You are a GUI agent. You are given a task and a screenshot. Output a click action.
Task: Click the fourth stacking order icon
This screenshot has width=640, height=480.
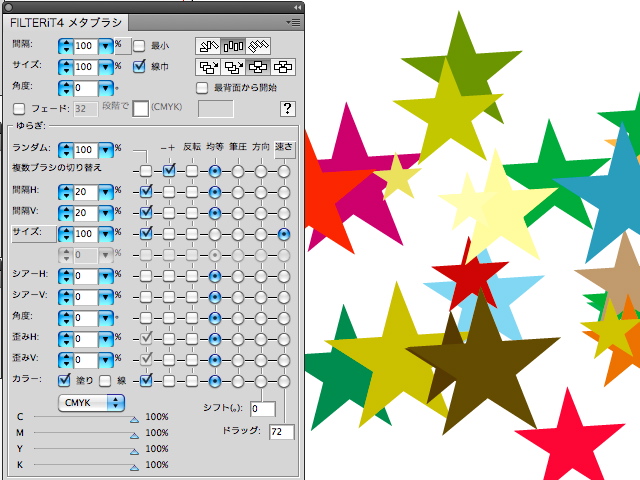pyautogui.click(x=283, y=67)
